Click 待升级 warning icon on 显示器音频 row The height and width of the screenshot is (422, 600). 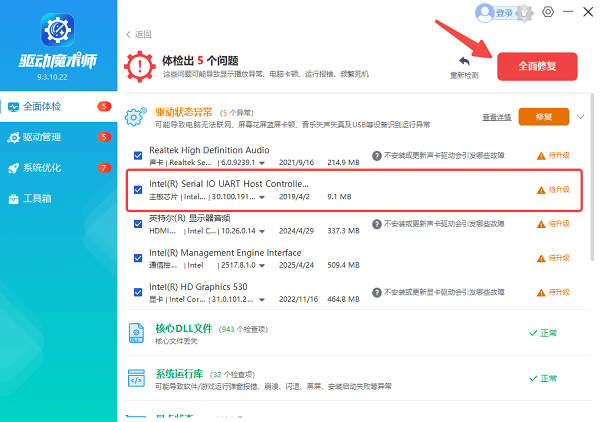pos(541,224)
